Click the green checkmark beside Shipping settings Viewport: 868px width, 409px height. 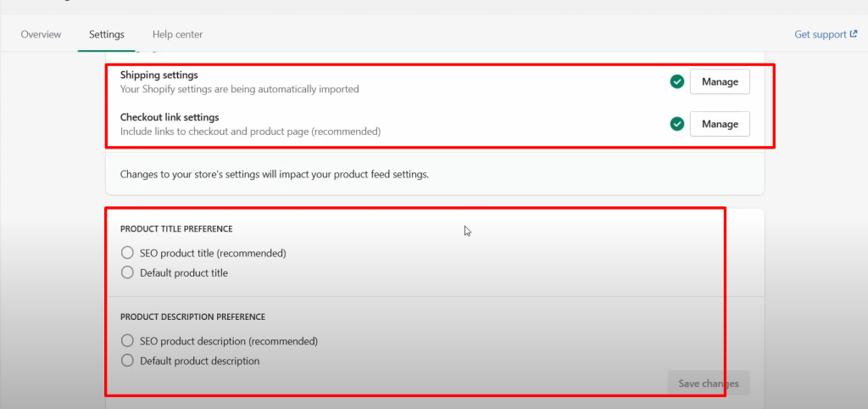tap(676, 81)
